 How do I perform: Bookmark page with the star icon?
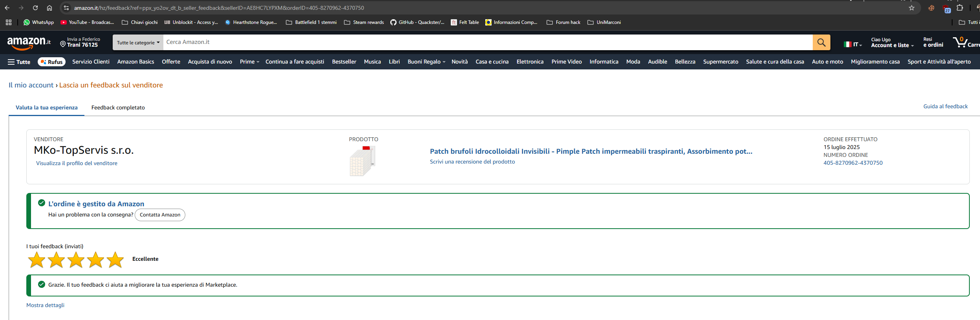(911, 8)
